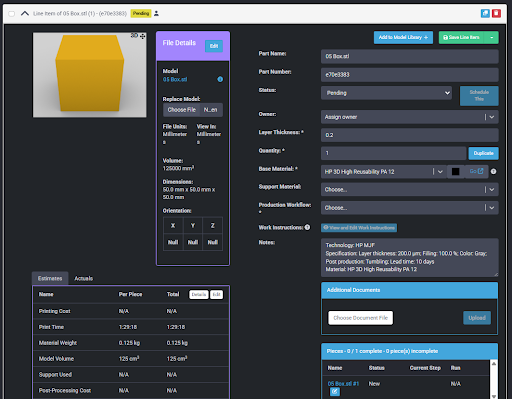Click the owner person icon in the header
This screenshot has height=399, width=512.
[x=156, y=14]
